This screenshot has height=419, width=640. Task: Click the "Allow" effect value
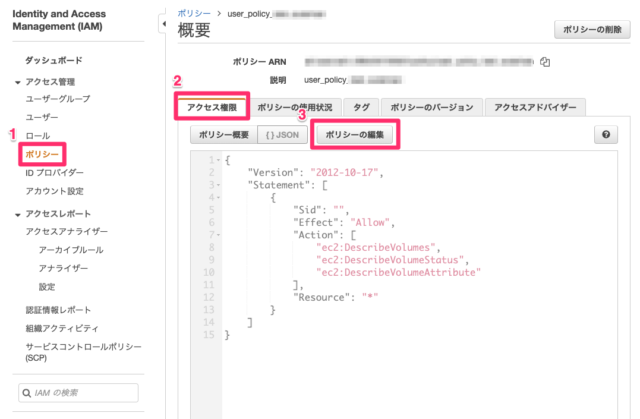pos(370,223)
